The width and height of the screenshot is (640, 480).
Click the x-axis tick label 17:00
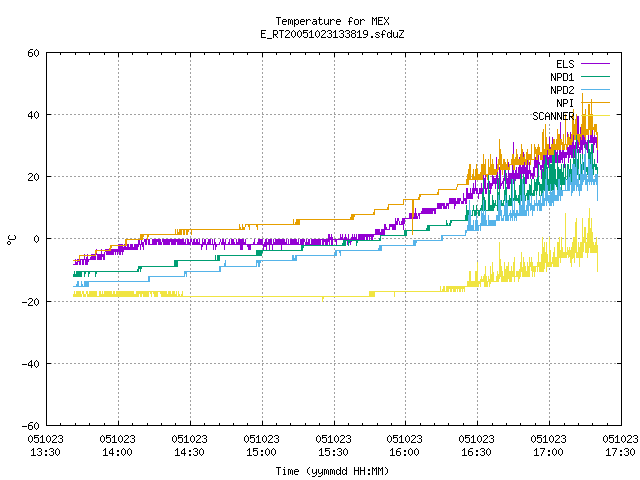click(x=549, y=452)
